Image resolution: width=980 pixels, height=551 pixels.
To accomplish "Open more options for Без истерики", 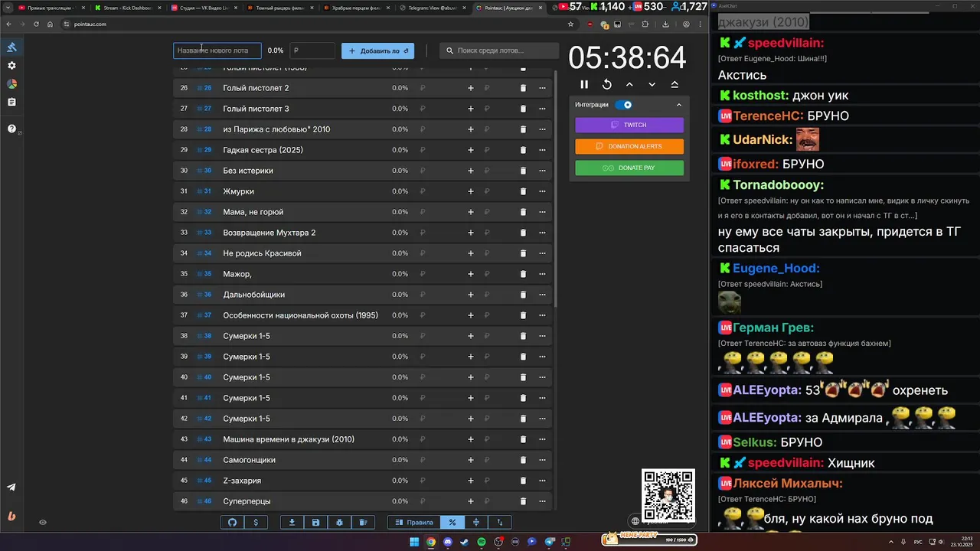I will pos(542,171).
